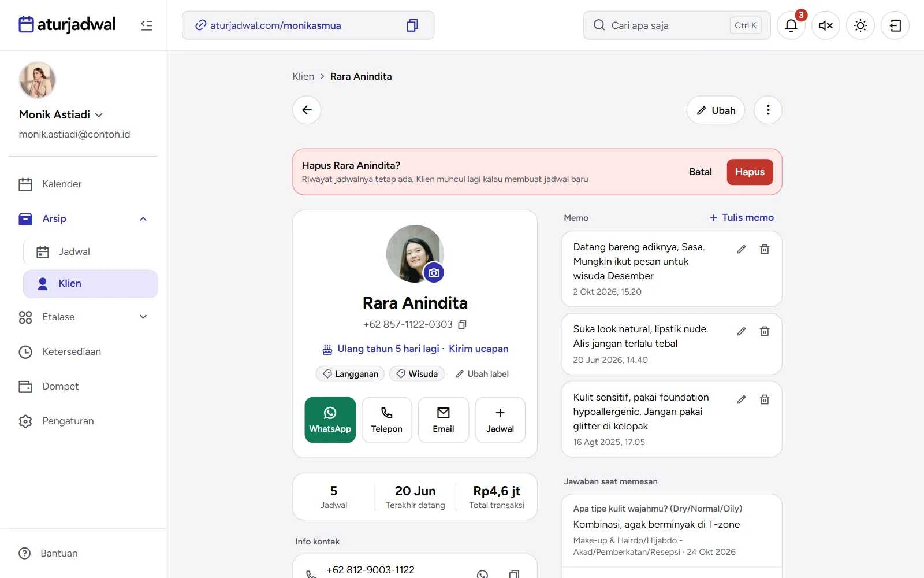Image resolution: width=924 pixels, height=578 pixels.
Task: Go to Jadwal under Arsip
Action: point(91,252)
